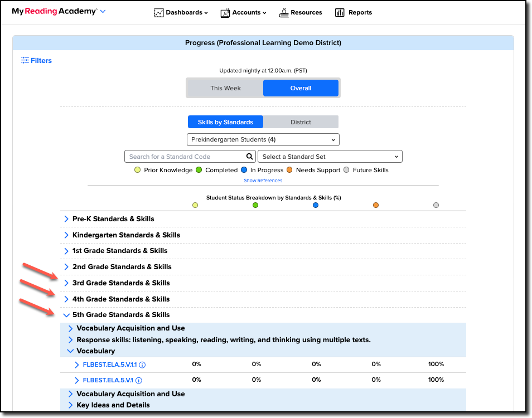This screenshot has height=418, width=532.
Task: Expand 4th Grade Standards & Skills
Action: 66,299
